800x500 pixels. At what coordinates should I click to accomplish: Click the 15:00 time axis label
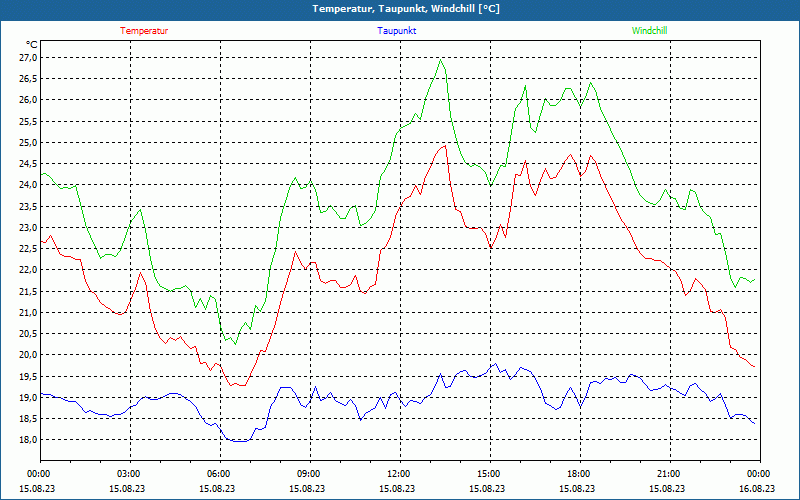coord(489,474)
